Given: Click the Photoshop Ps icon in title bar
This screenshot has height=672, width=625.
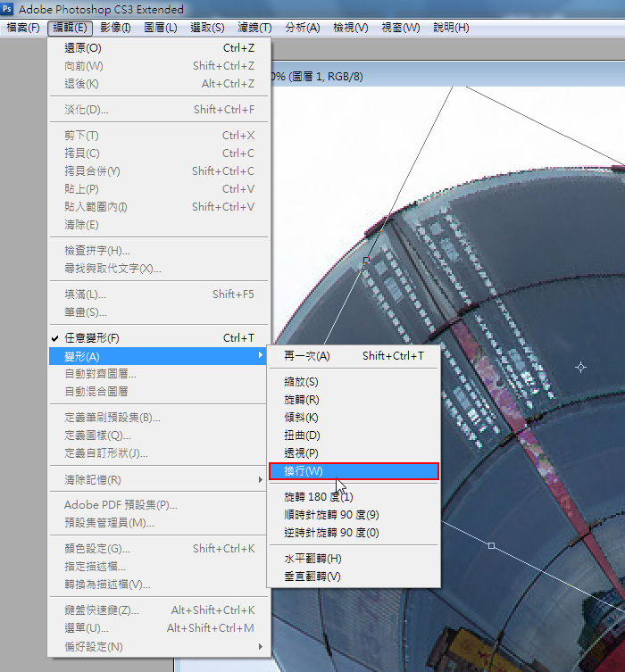Looking at the screenshot, I should coord(8,9).
